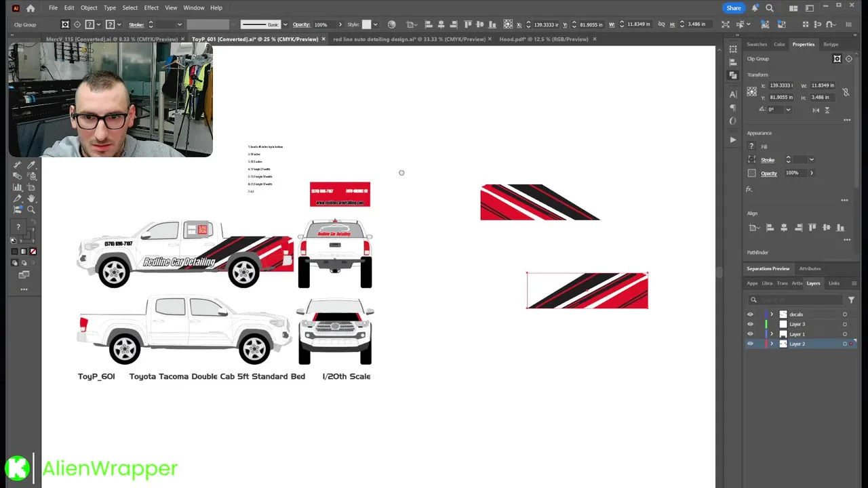This screenshot has height=488, width=868.
Task: Click Vertical Align Bottom in Align section
Action: [841, 228]
